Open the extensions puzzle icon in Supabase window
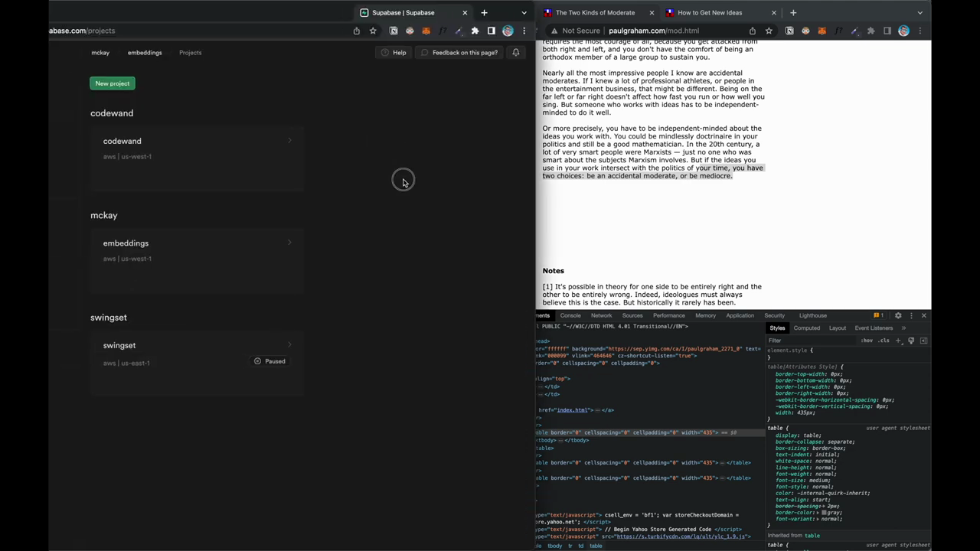This screenshot has width=980, height=551. (x=475, y=31)
